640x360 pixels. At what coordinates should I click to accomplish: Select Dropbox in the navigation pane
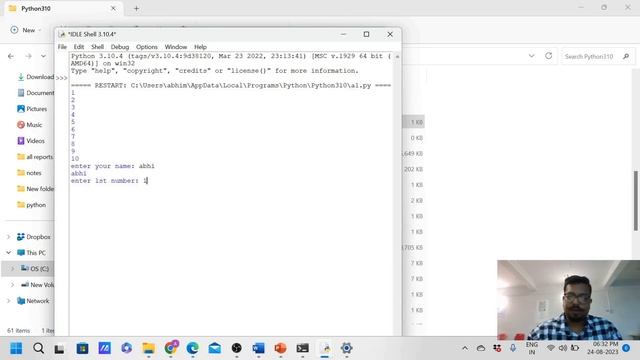pyautogui.click(x=33, y=237)
